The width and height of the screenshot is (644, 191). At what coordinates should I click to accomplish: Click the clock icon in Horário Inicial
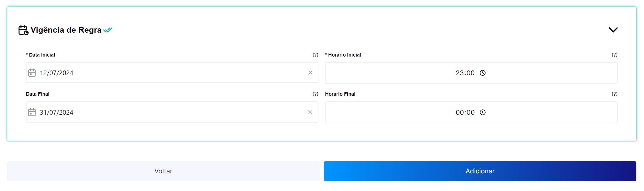(x=483, y=73)
